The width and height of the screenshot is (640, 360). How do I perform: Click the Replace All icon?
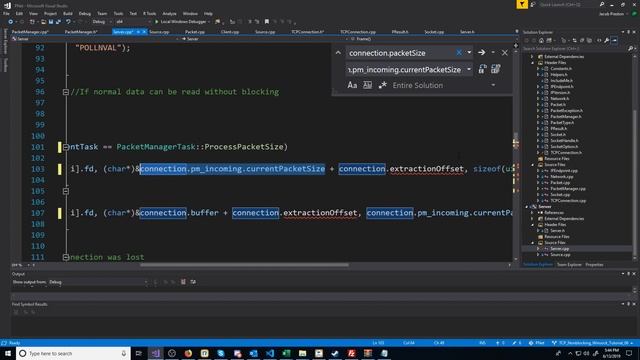click(x=496, y=69)
